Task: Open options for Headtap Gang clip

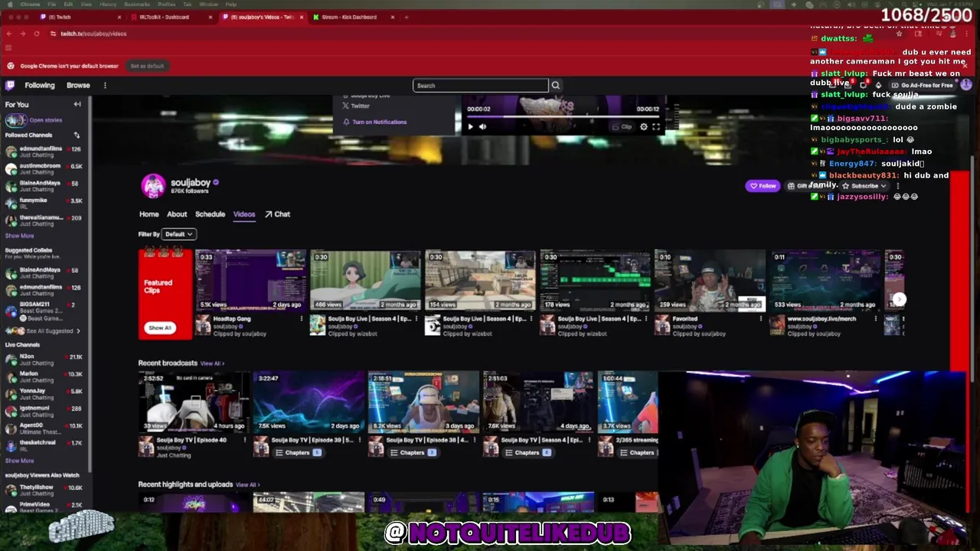Action: 301,318
